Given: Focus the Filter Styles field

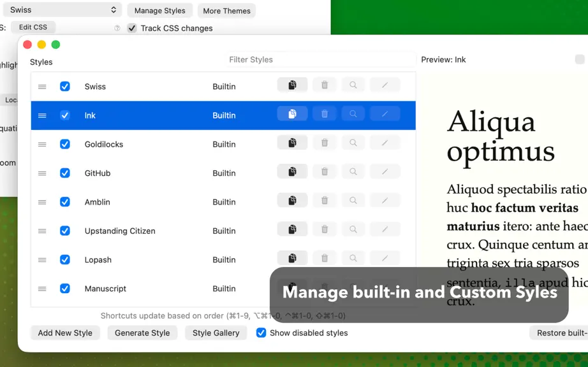Looking at the screenshot, I should 321,59.
